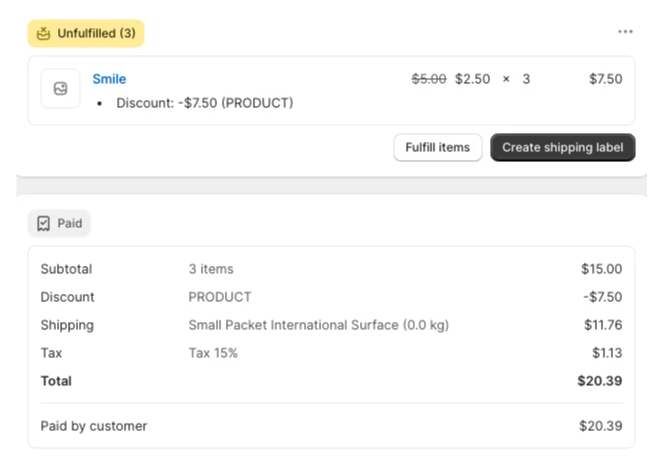
Task: Click the $15.00 subtotal amount
Action: click(601, 269)
